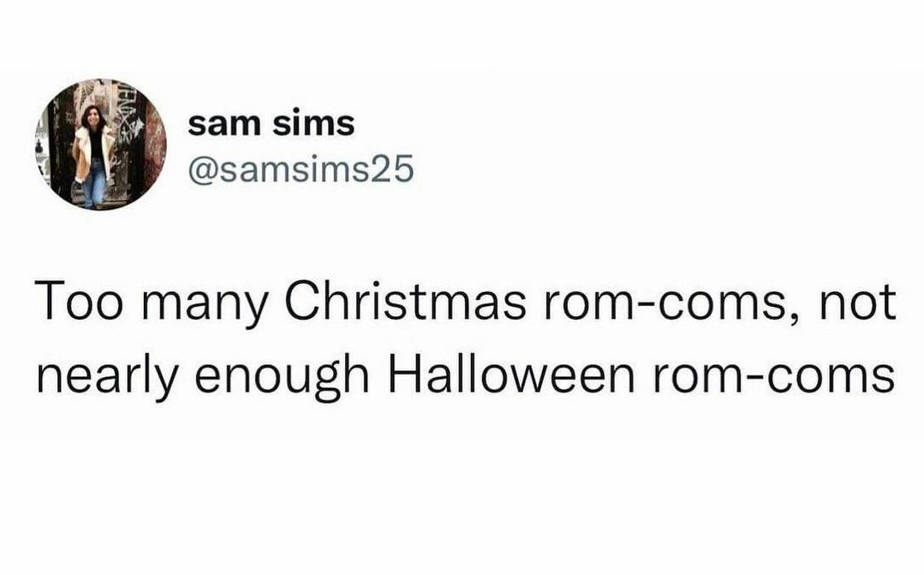The width and height of the screenshot is (924, 575).
Task: Click the display name "sam sims"
Action: (x=271, y=124)
